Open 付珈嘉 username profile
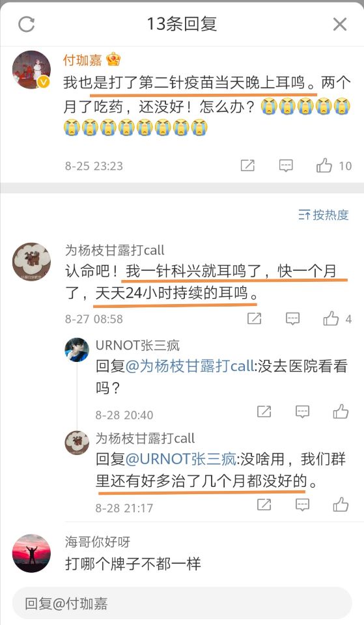The height and width of the screenshot is (625, 364). [83, 60]
